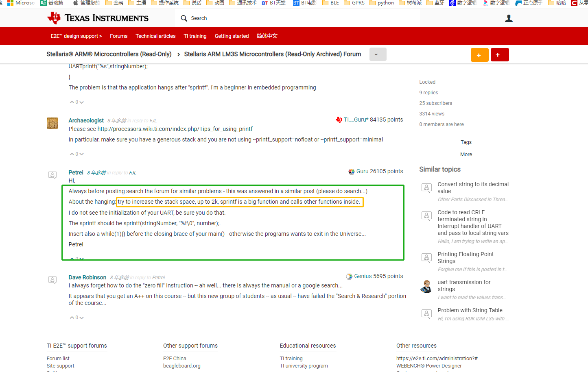Screen dimensions: 588x372
Task: Click the '25 subscribers' text
Action: click(436, 103)
